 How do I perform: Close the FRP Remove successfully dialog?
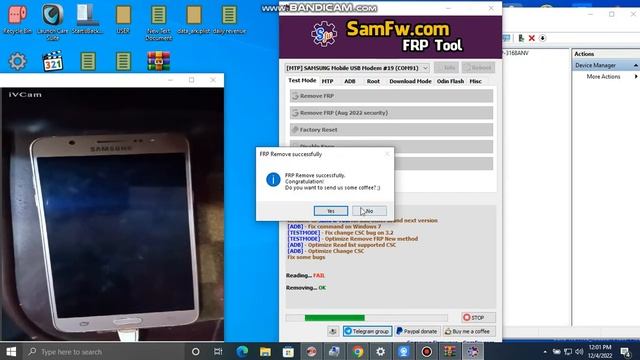tap(387, 154)
